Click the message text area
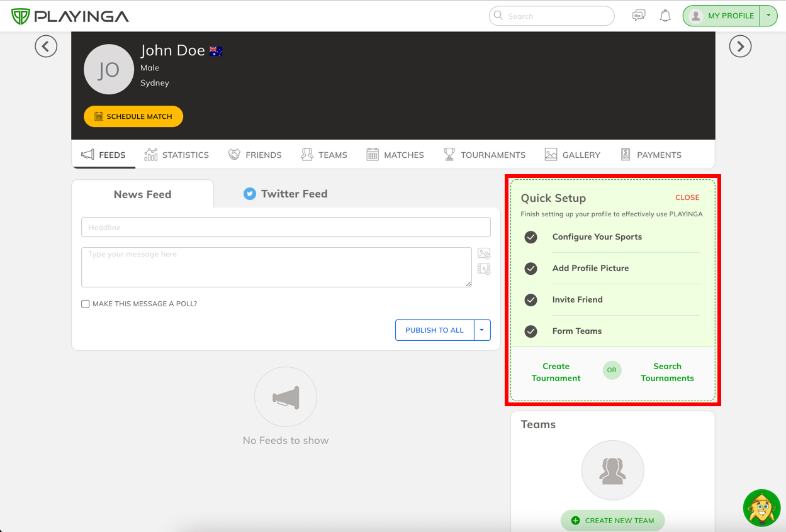 pyautogui.click(x=276, y=267)
